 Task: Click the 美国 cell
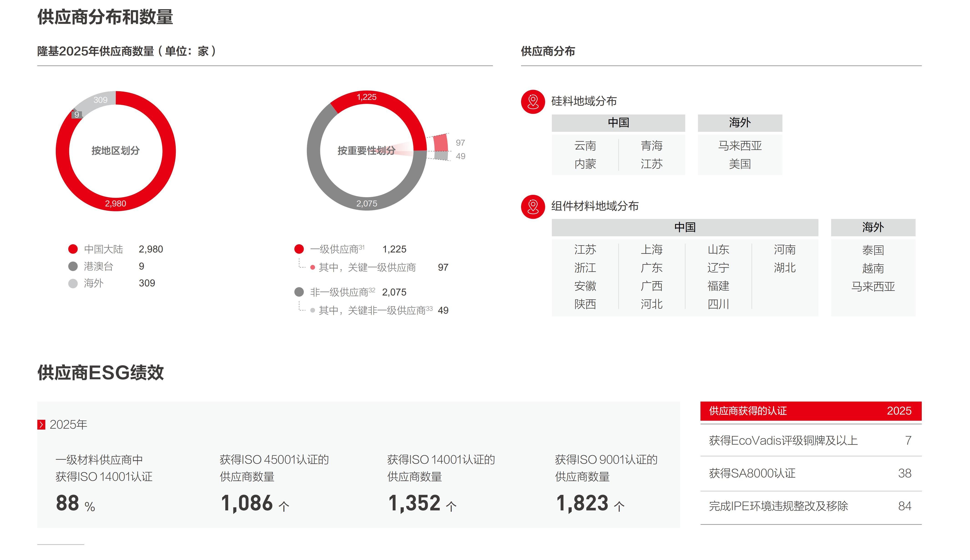[740, 164]
